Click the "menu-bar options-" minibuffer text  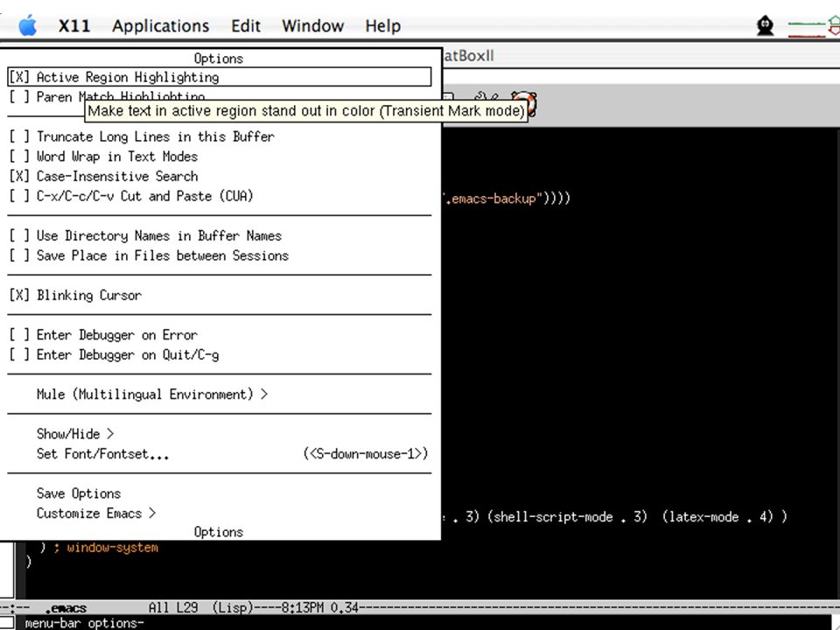point(85,623)
